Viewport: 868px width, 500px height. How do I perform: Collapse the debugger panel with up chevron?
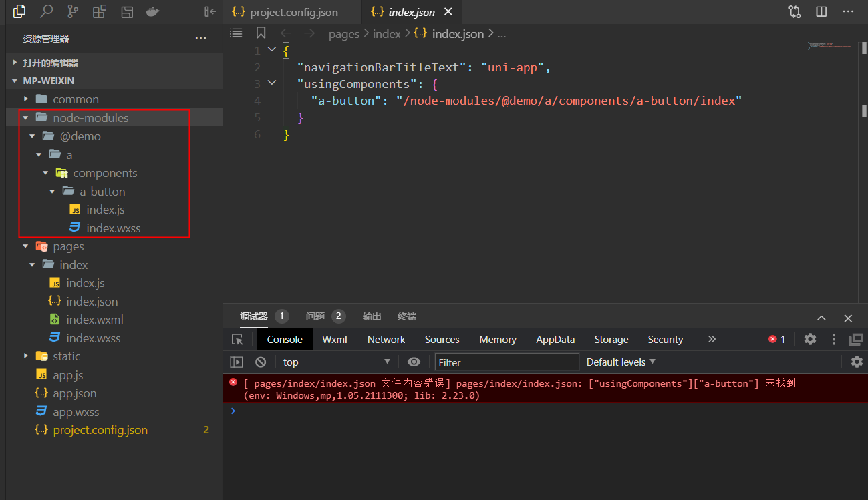tap(822, 318)
